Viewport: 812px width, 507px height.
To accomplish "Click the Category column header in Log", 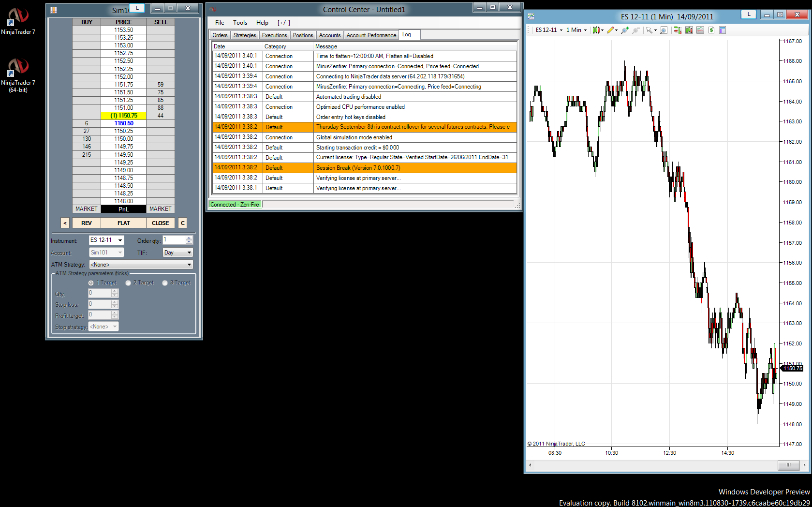I will (x=289, y=46).
